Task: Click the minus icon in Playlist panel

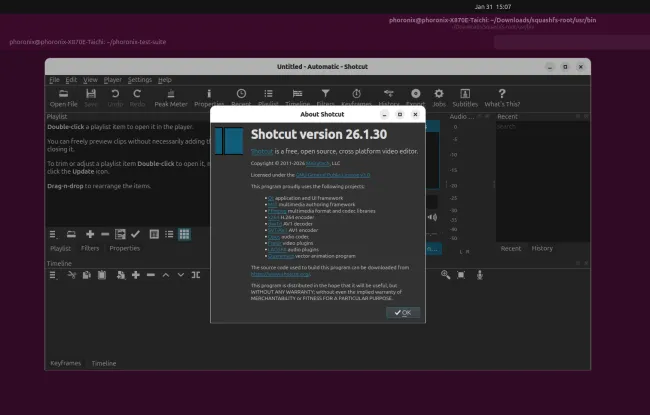Action: pyautogui.click(x=105, y=235)
